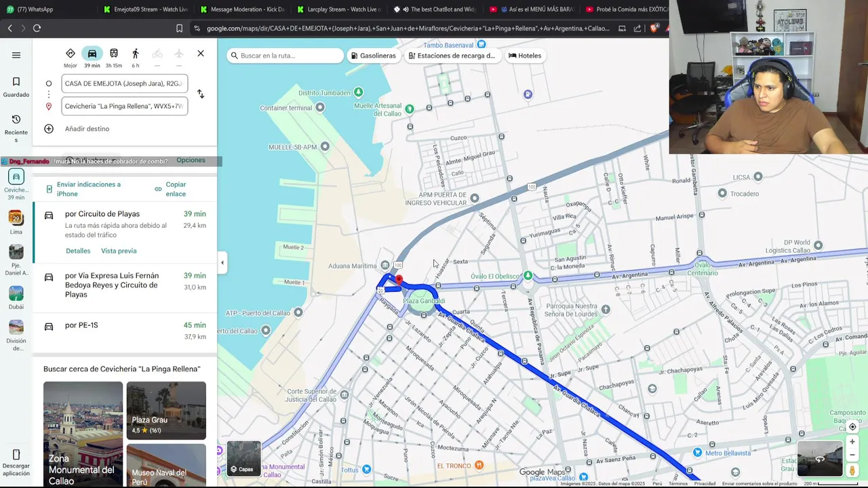Viewport: 868px width, 488px height.
Task: Select the PE-1S route
Action: coord(125,331)
